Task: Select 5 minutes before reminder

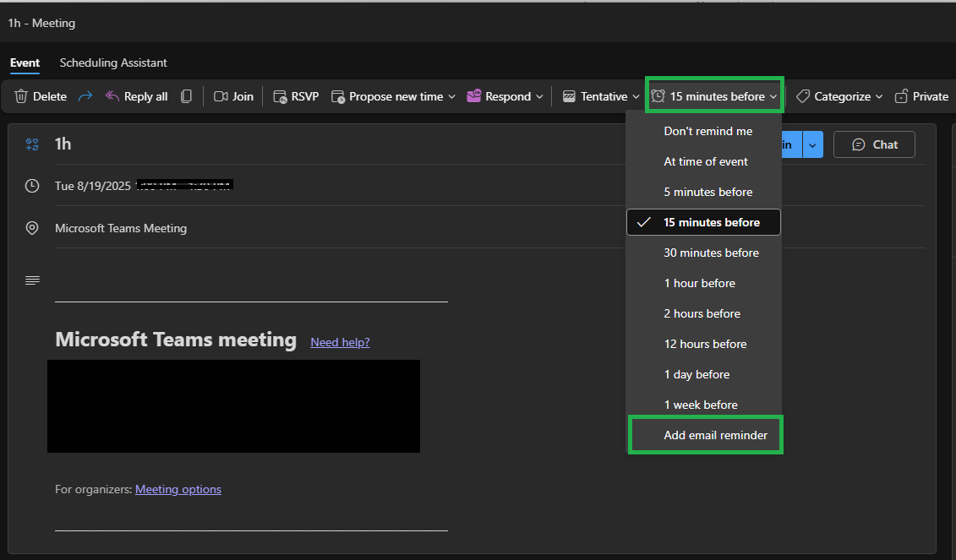Action: 703,192
